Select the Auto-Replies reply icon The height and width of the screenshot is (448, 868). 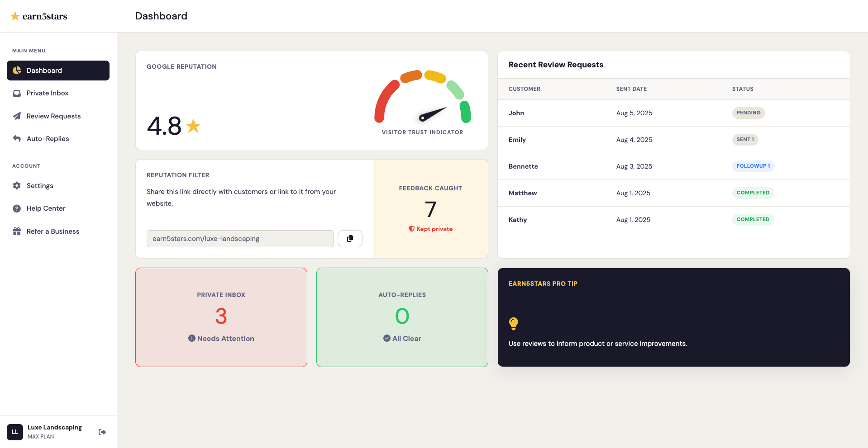click(x=17, y=139)
